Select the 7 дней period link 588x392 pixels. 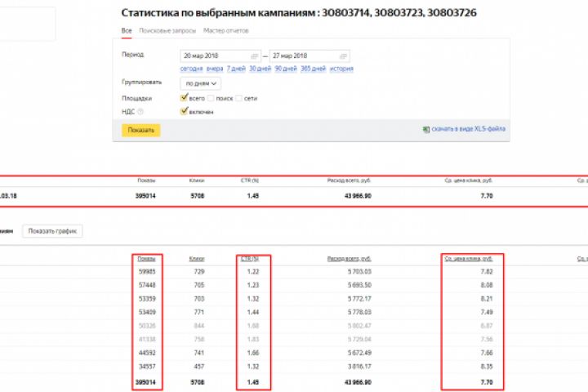tap(236, 69)
